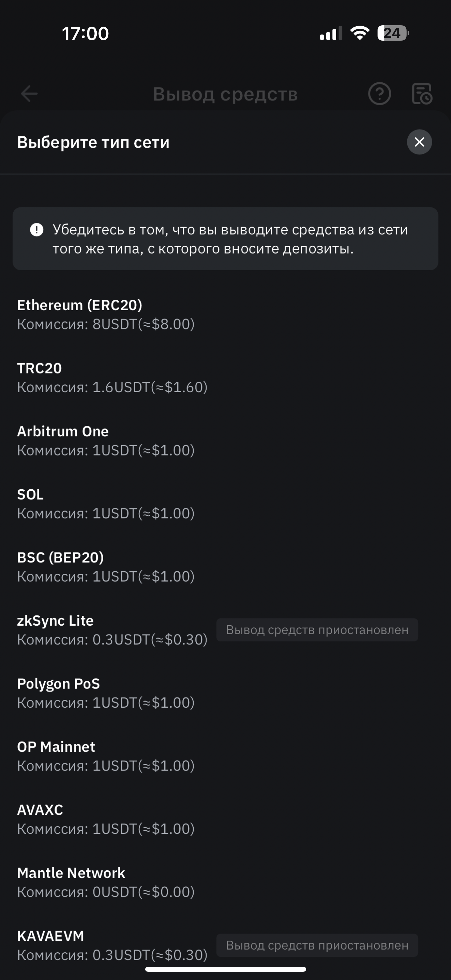Choose OP Mainnet network
The image size is (451, 980).
point(106,756)
